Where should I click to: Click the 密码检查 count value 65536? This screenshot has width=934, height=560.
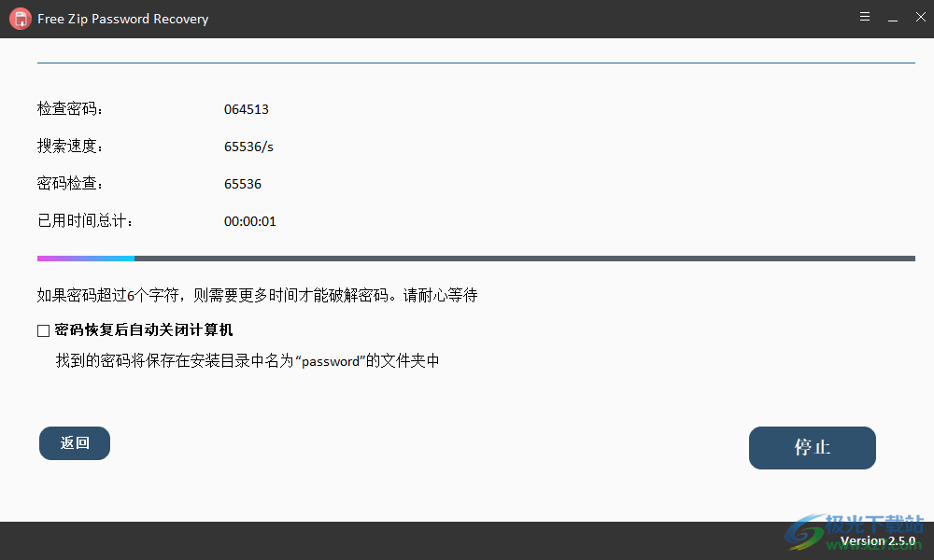pos(243,184)
